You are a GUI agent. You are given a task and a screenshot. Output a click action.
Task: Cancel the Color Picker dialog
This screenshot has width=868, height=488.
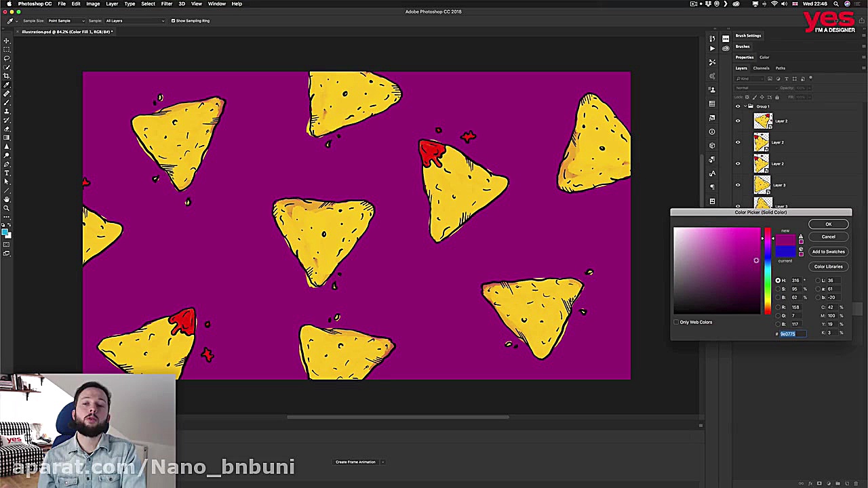point(828,237)
